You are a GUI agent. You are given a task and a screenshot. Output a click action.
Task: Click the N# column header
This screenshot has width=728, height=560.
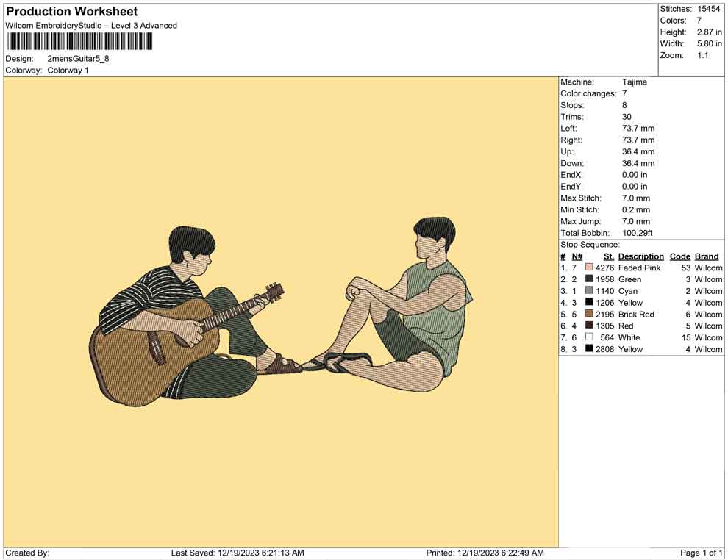[x=577, y=256]
